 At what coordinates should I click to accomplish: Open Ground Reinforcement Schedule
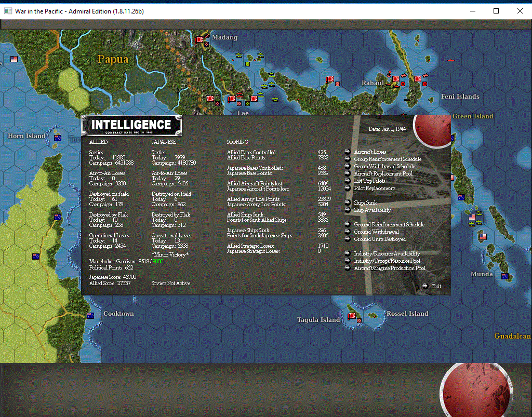pos(389,224)
